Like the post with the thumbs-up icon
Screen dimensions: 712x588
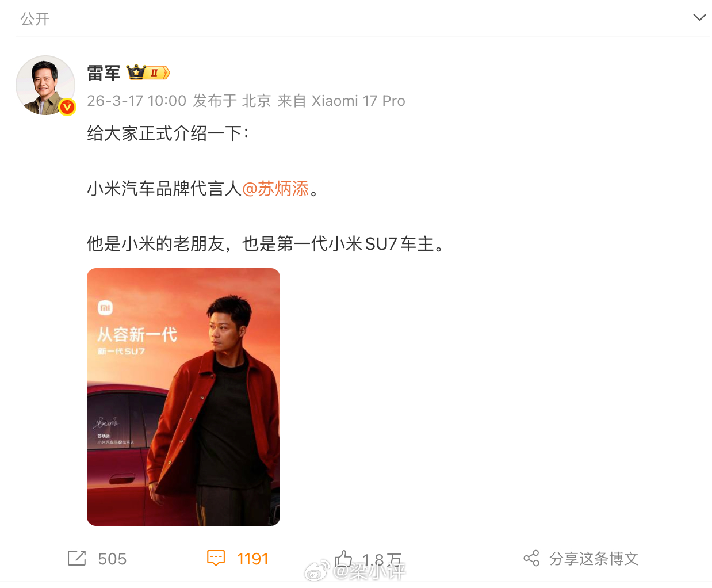pos(344,558)
